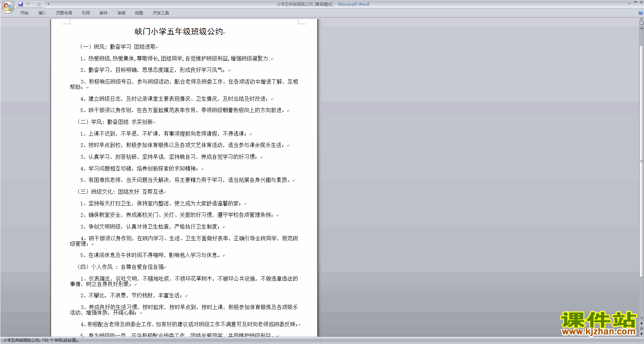Undo the last action with the undo arrow
The width and height of the screenshot is (644, 344).
(28, 4)
